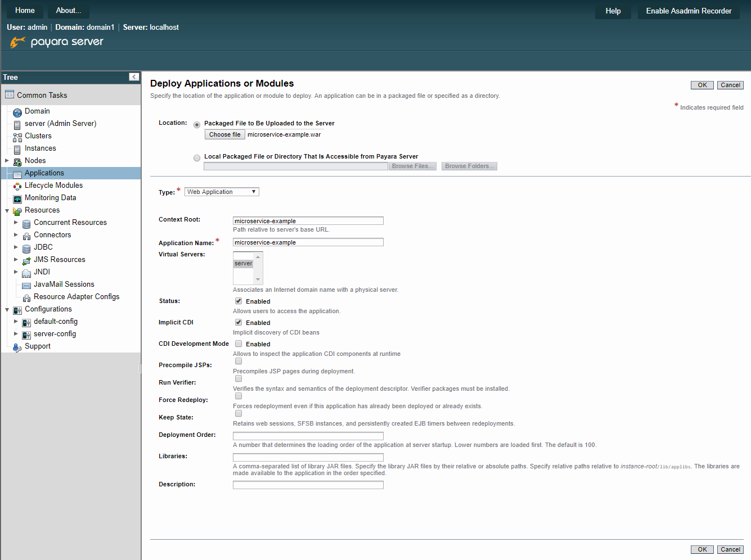The image size is (751, 560).
Task: Switch to the About tab
Action: coord(68,10)
